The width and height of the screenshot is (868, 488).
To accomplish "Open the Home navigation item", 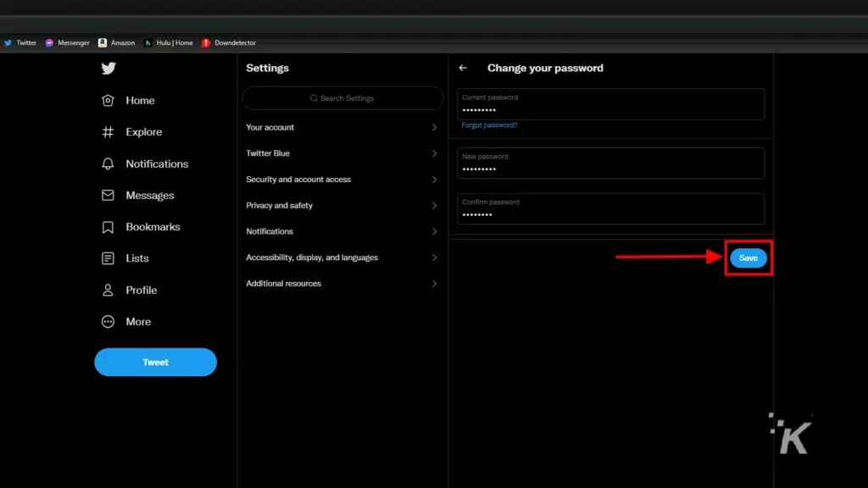I will click(140, 101).
